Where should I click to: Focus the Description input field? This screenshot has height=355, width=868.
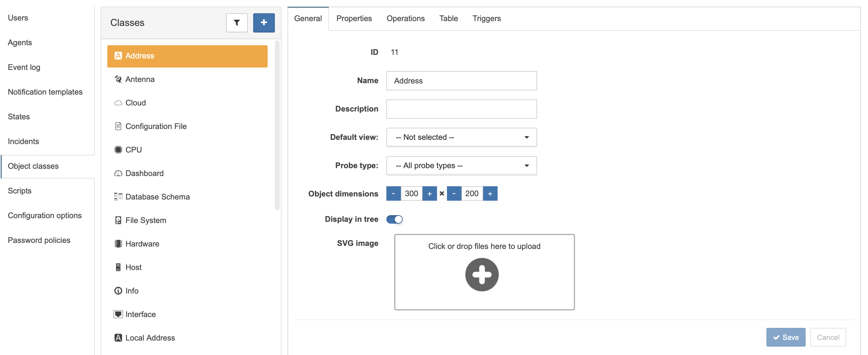pyautogui.click(x=461, y=109)
